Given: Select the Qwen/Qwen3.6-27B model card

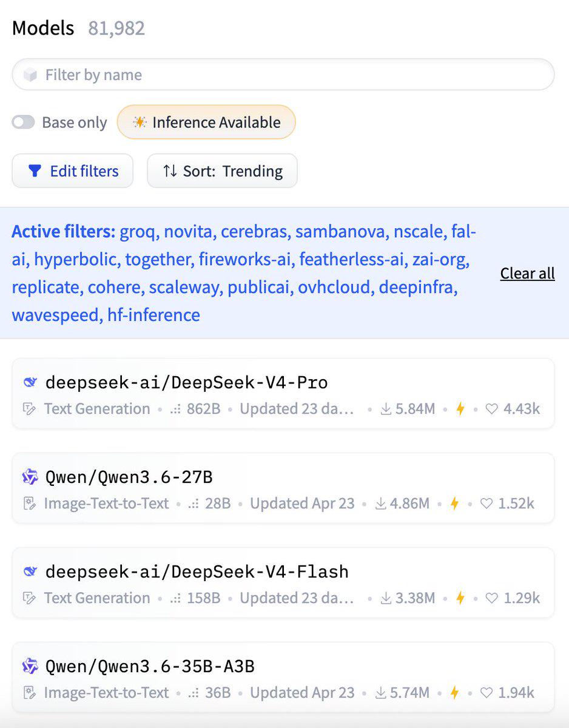Looking at the screenshot, I should [x=283, y=488].
